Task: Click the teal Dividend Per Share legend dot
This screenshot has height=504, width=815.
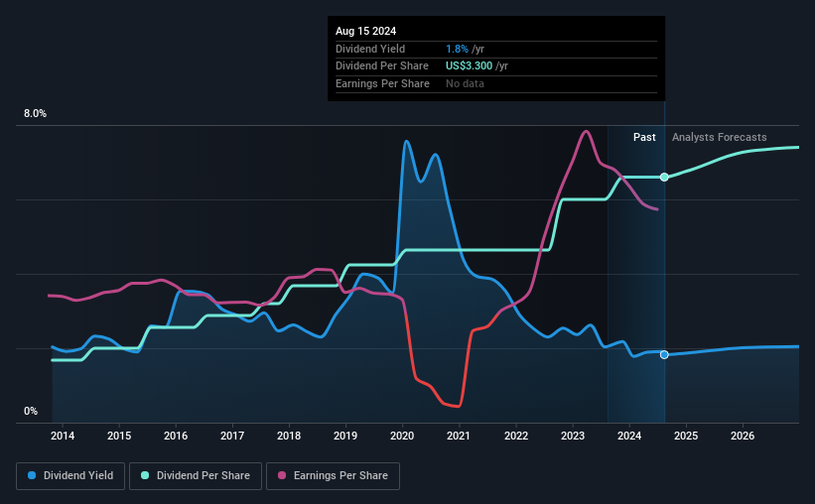Action: (145, 475)
